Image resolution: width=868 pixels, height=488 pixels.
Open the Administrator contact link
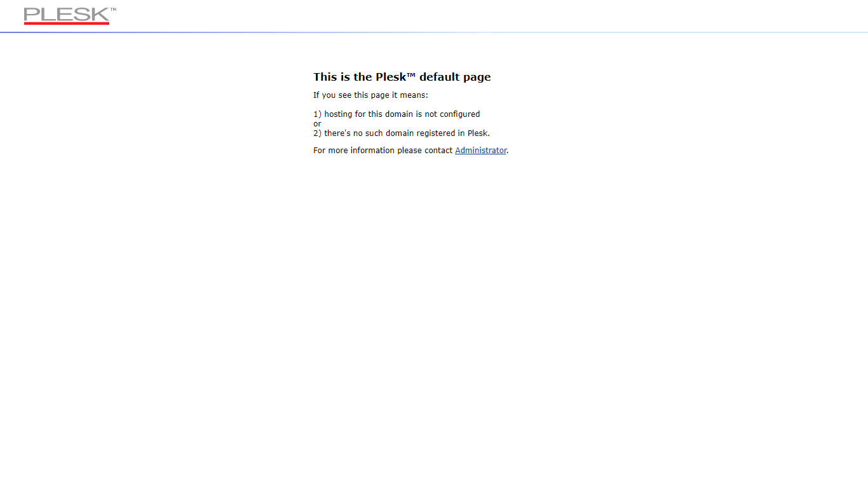pyautogui.click(x=481, y=151)
